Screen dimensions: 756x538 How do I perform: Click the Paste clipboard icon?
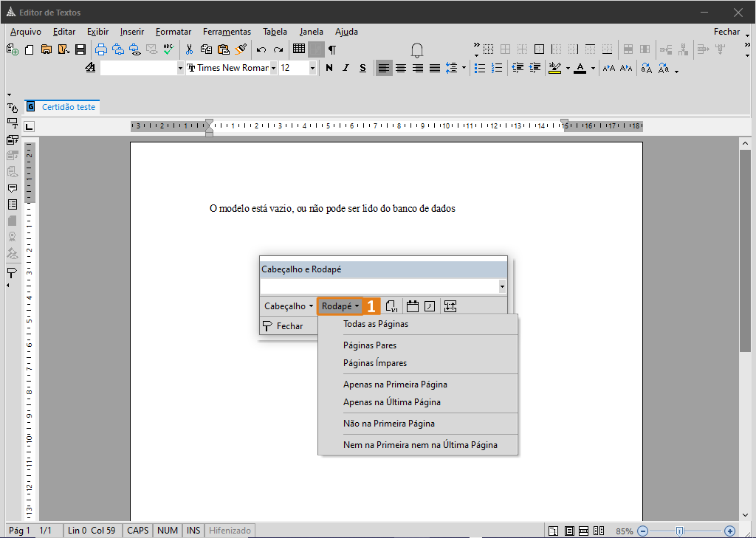pos(223,49)
